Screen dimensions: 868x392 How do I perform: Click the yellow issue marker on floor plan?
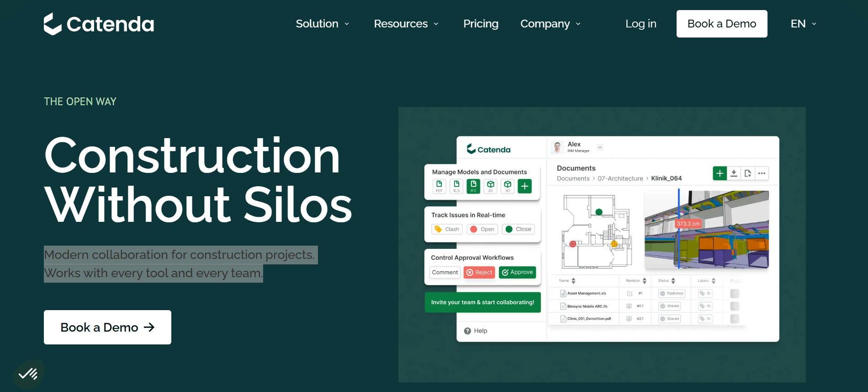coord(614,244)
